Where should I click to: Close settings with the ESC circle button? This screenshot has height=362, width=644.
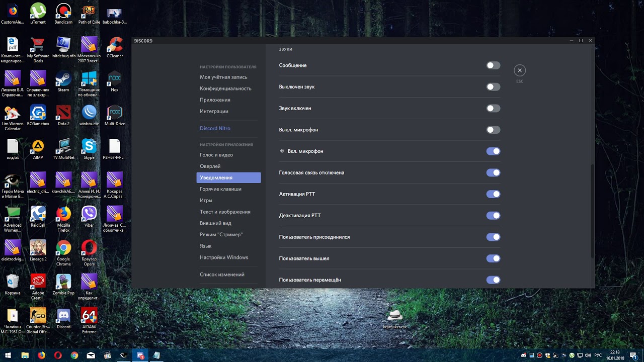tap(520, 70)
